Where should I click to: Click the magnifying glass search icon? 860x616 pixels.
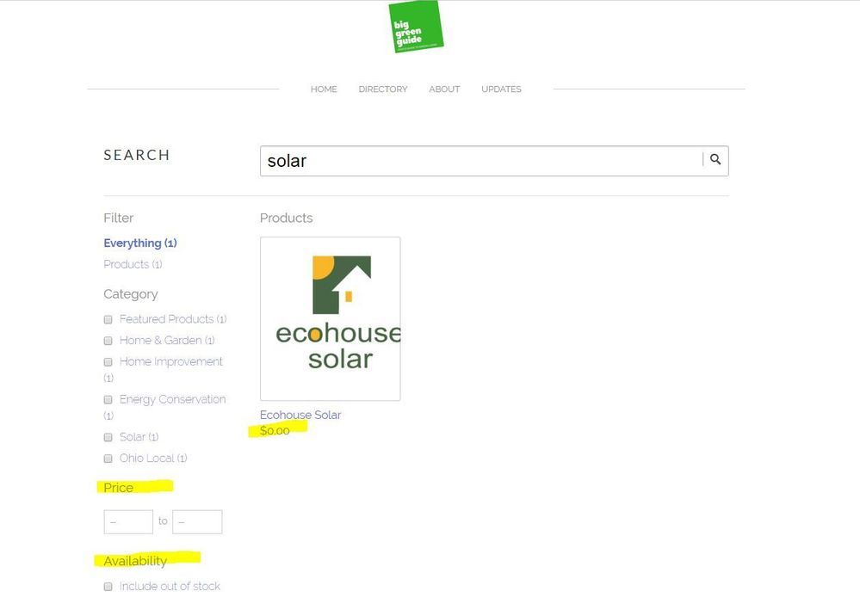click(x=715, y=160)
